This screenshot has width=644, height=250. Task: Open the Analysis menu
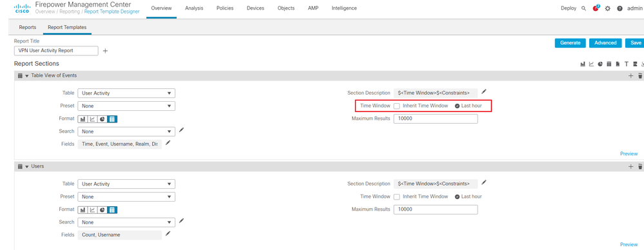(x=194, y=8)
